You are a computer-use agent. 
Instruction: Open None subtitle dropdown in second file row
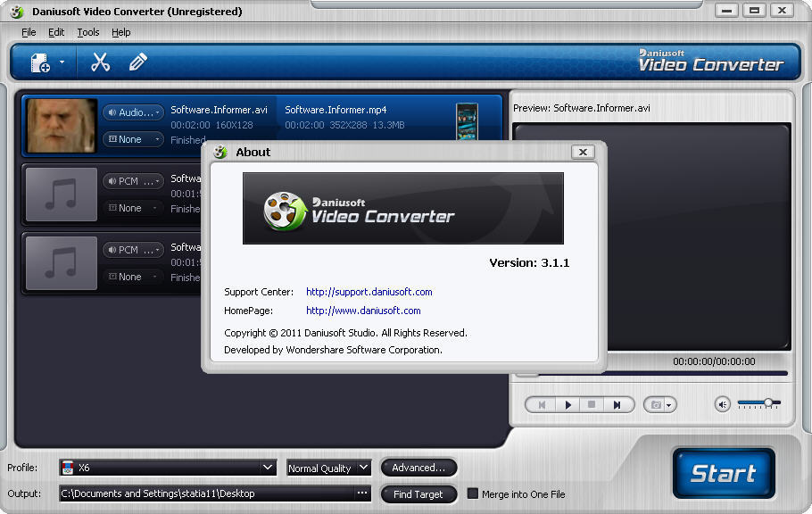pos(133,208)
